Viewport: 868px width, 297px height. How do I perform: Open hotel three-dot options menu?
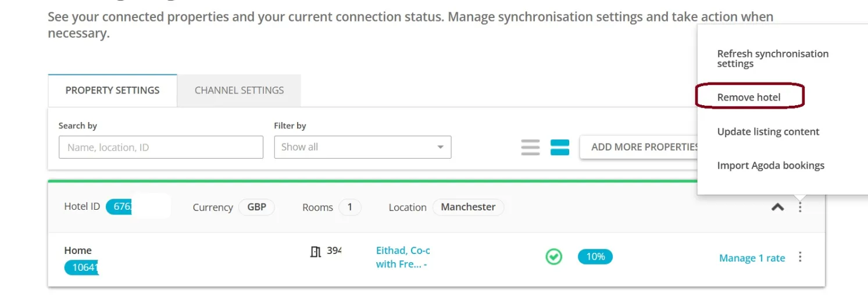[800, 207]
